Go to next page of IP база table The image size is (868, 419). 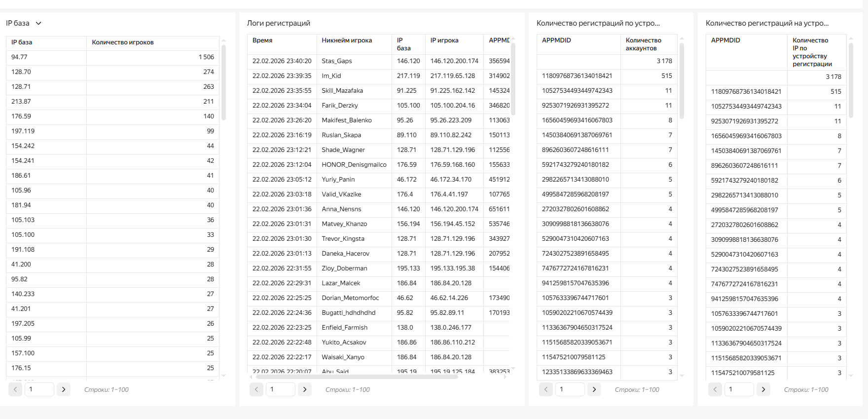coord(64,389)
